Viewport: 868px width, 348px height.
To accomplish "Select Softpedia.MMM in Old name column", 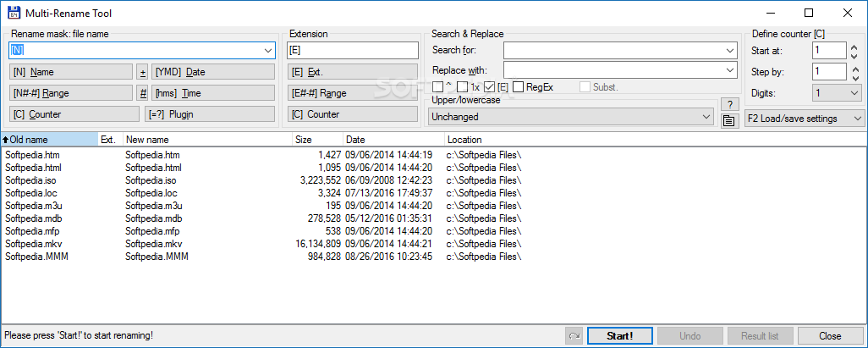I will (x=36, y=257).
